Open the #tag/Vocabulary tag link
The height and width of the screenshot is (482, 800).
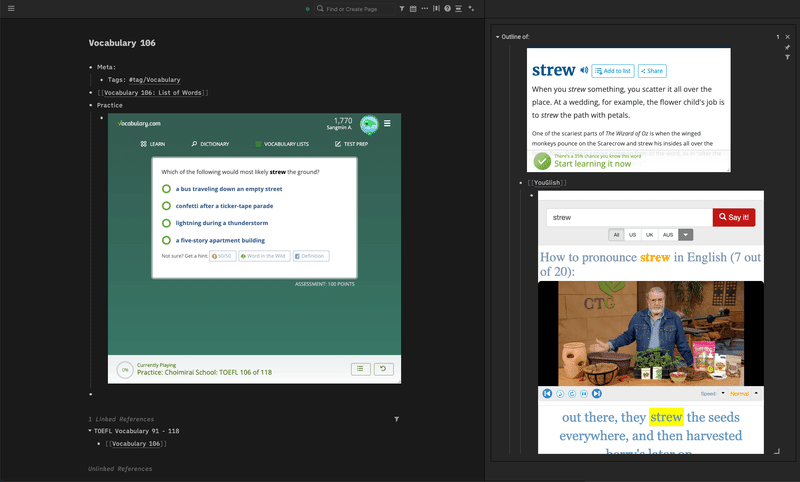[x=155, y=80]
